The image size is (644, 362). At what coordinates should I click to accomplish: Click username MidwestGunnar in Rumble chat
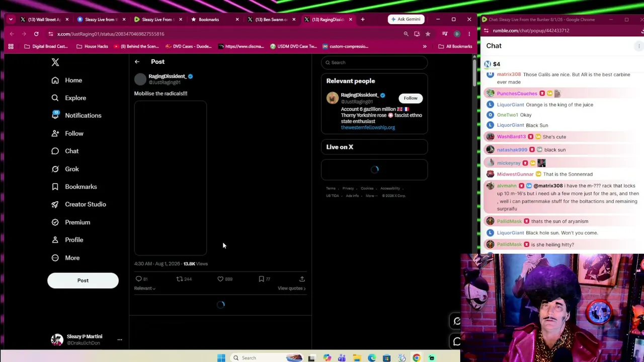(515, 174)
